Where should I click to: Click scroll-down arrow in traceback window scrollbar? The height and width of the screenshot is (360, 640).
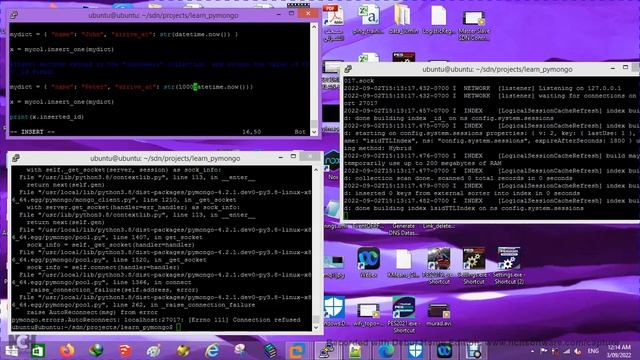[316, 327]
